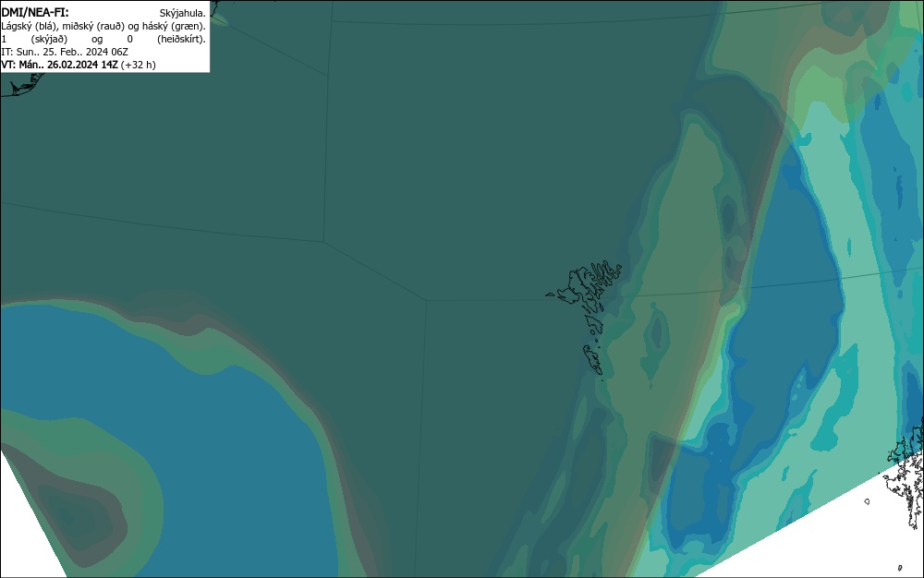The image size is (924, 578).
Task: Click the "Skýjahula." label in legend
Action: tap(183, 13)
